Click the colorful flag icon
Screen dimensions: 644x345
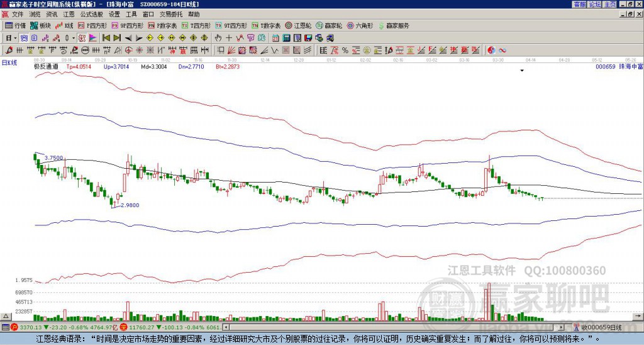click(x=93, y=38)
